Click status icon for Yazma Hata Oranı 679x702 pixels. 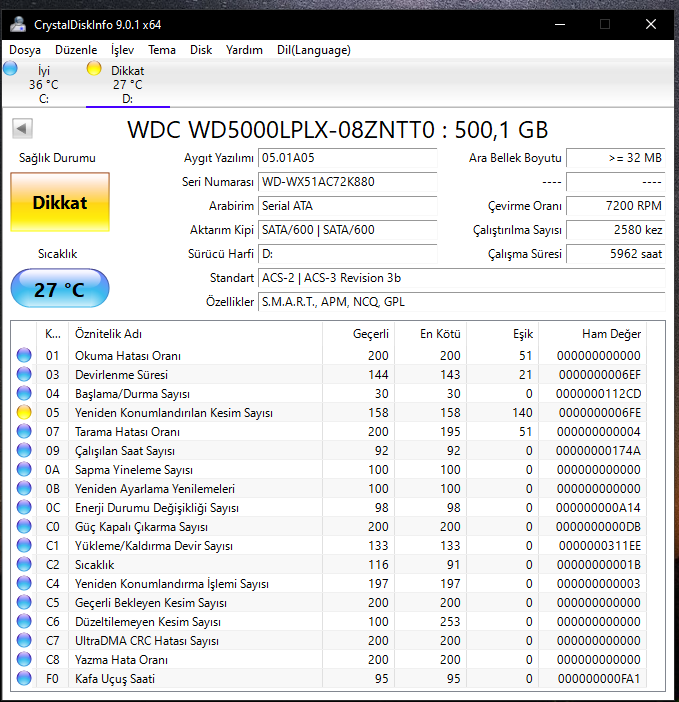[x=24, y=659]
